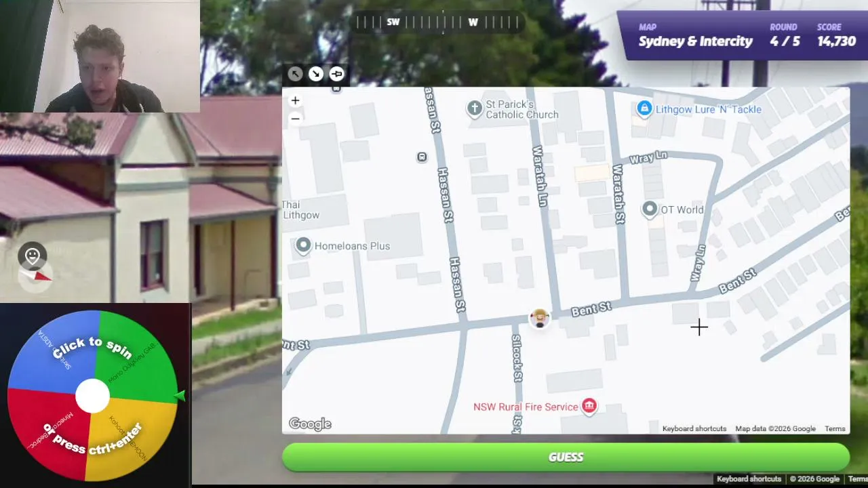Click the blue segment of the spin wheel
The image size is (868, 488).
tap(54, 352)
